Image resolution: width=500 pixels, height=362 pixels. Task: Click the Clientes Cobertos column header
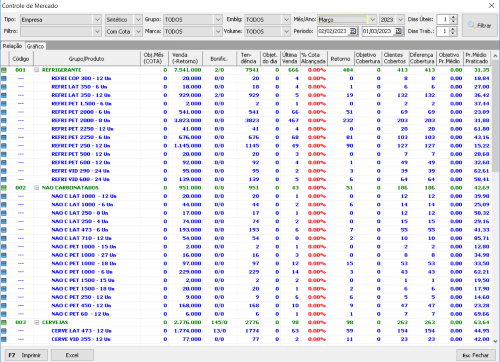tap(395, 59)
